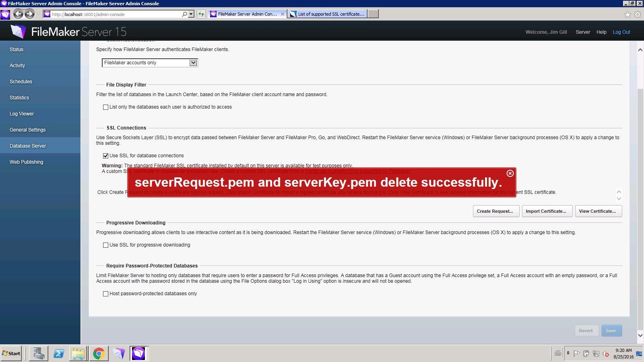Click the search magnifier in the address bar
The width and height of the screenshot is (644, 362).
(184, 14)
